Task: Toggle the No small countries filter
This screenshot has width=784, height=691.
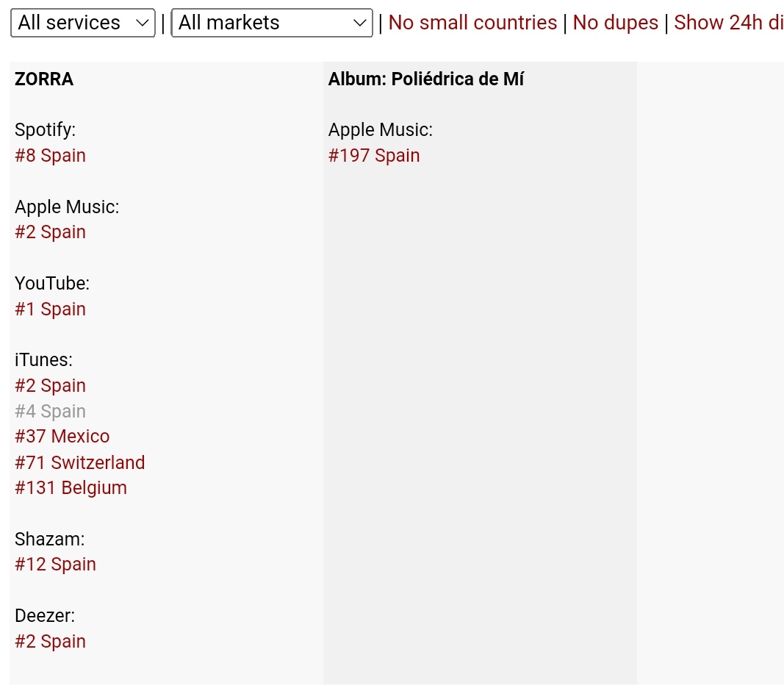Action: point(472,23)
